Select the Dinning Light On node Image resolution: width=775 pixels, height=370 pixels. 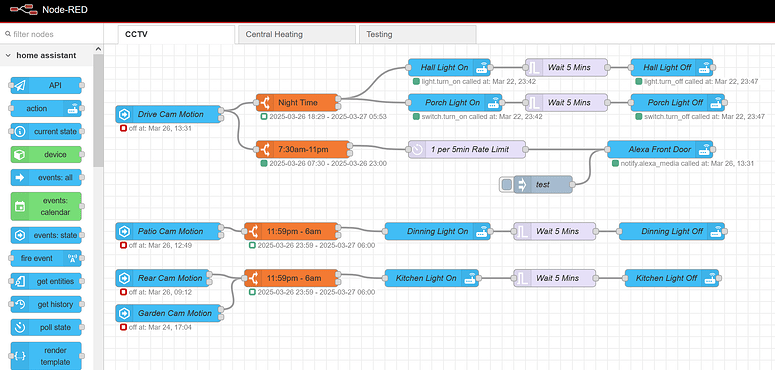[437, 231]
